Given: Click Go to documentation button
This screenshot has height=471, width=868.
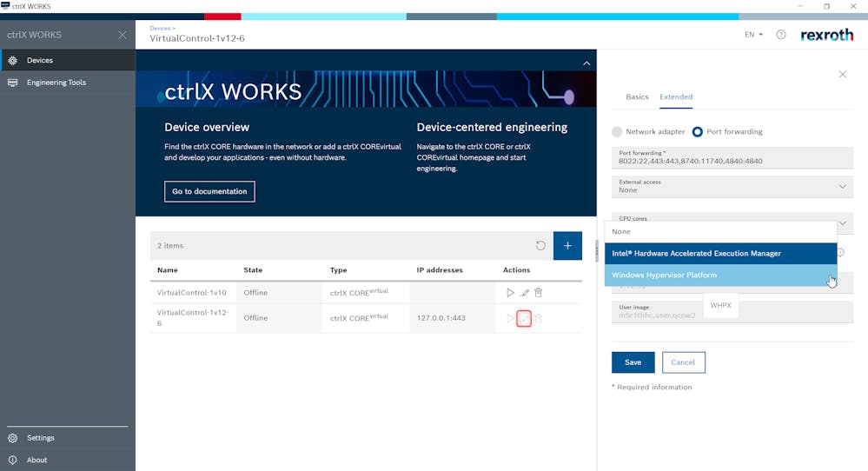Looking at the screenshot, I should tap(209, 191).
